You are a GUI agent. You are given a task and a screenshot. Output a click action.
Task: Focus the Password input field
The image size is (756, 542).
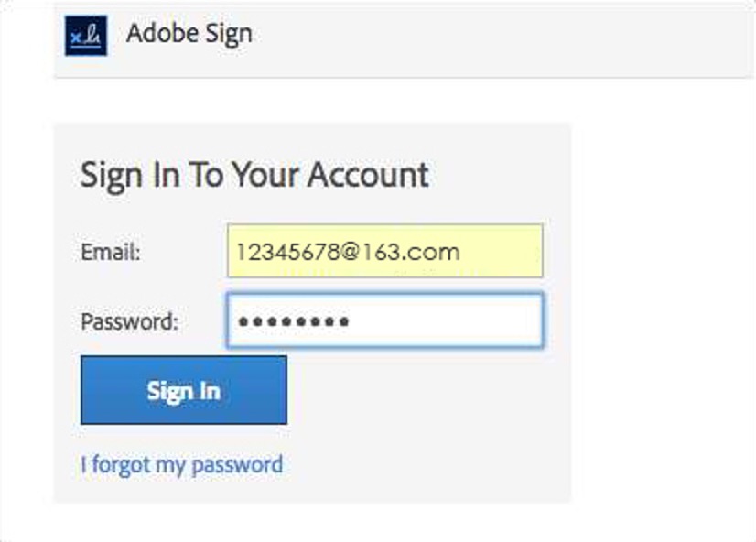(x=384, y=320)
